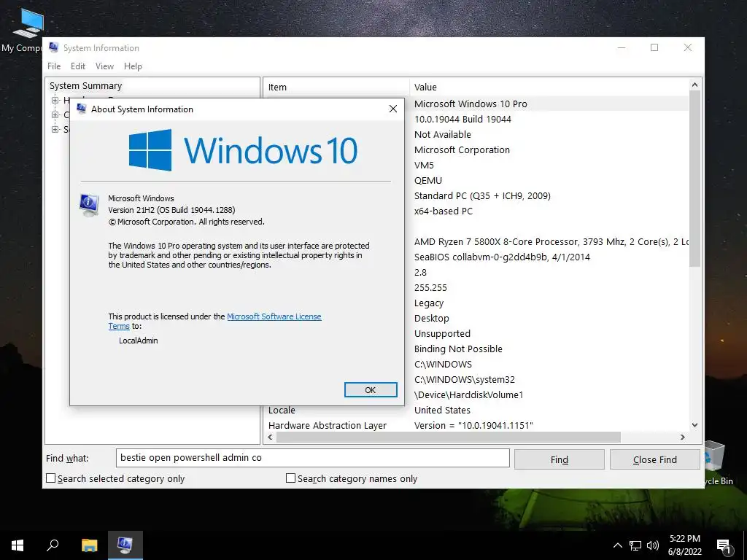Select the 2.8 value

[420, 273]
